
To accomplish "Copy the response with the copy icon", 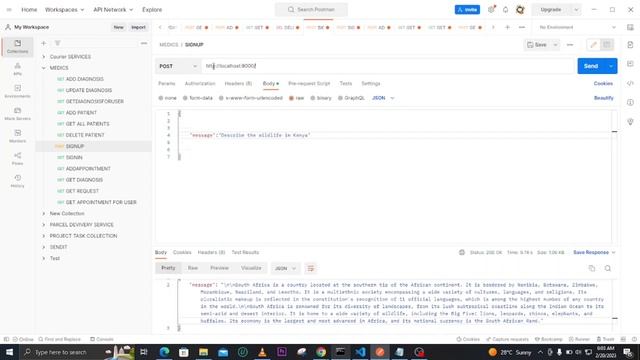I will pos(592,268).
